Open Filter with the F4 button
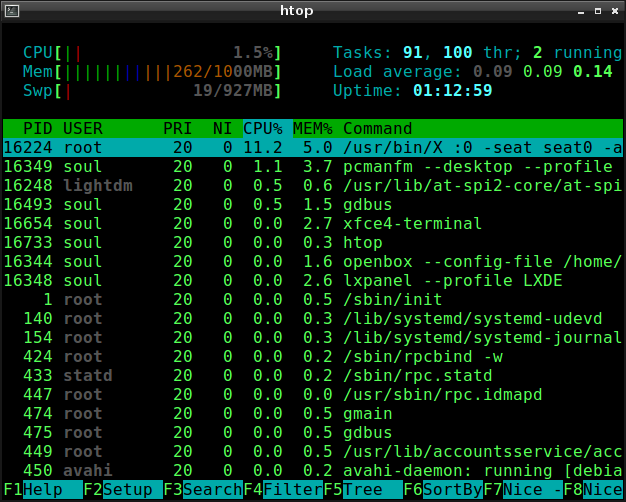The image size is (626, 502). (x=283, y=490)
